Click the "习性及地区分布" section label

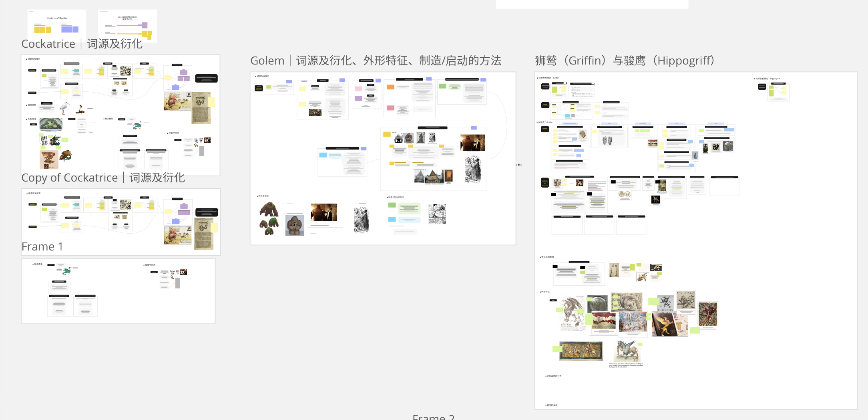[x=554, y=376]
